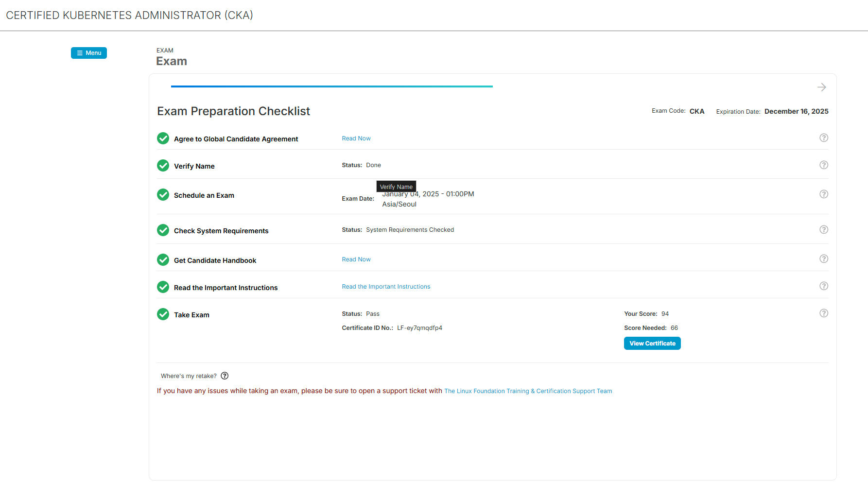Click the Your Score value 94
This screenshot has height=482, width=868.
665,314
